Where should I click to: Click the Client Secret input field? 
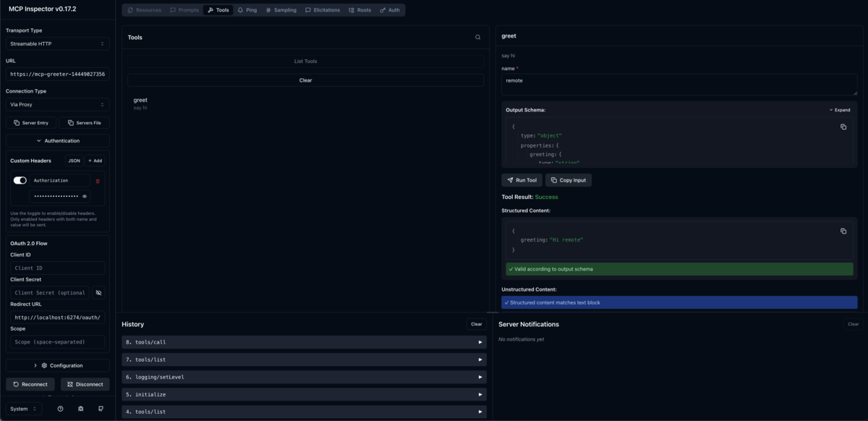point(51,293)
